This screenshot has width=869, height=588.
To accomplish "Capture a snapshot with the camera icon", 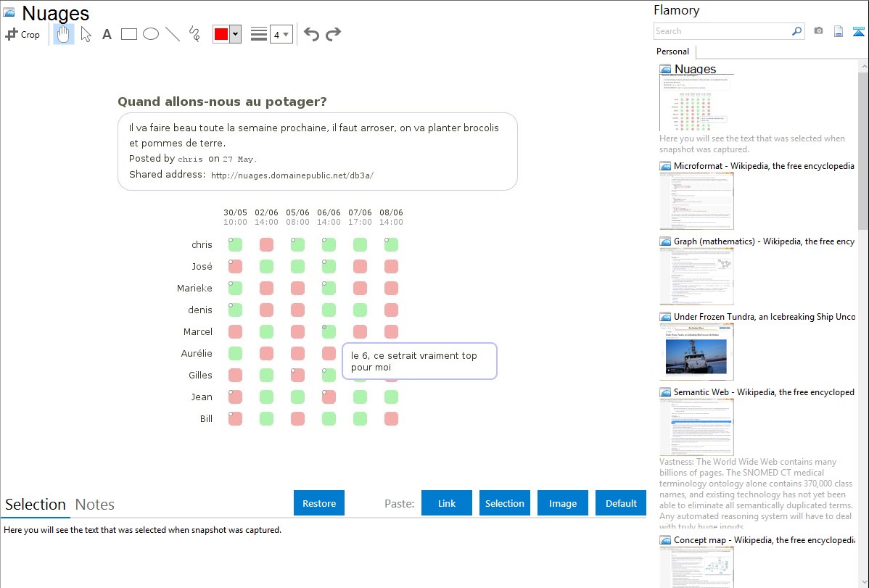I will [818, 31].
